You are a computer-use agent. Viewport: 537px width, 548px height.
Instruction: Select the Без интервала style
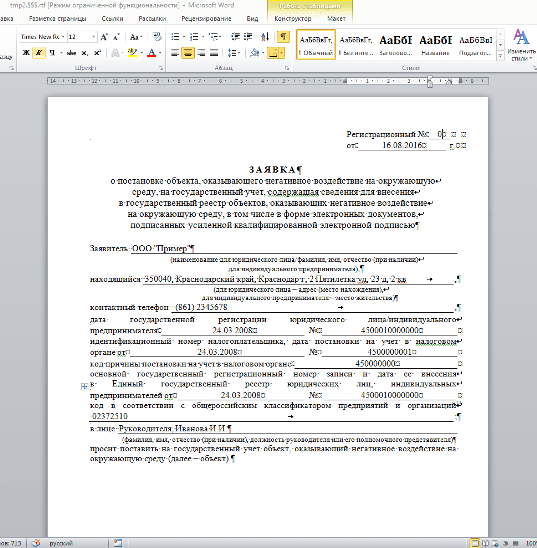pos(356,45)
